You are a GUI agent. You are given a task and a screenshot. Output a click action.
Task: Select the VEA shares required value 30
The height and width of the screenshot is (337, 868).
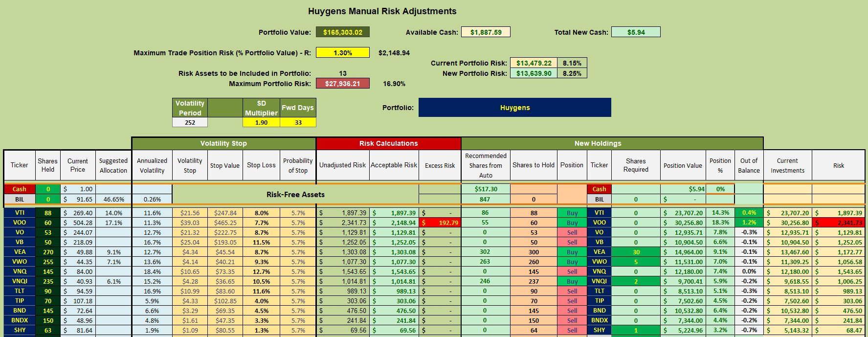[x=636, y=252]
